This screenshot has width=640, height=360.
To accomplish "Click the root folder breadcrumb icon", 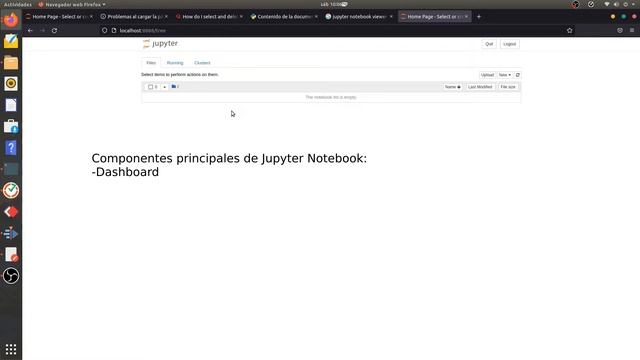I will pos(174,87).
